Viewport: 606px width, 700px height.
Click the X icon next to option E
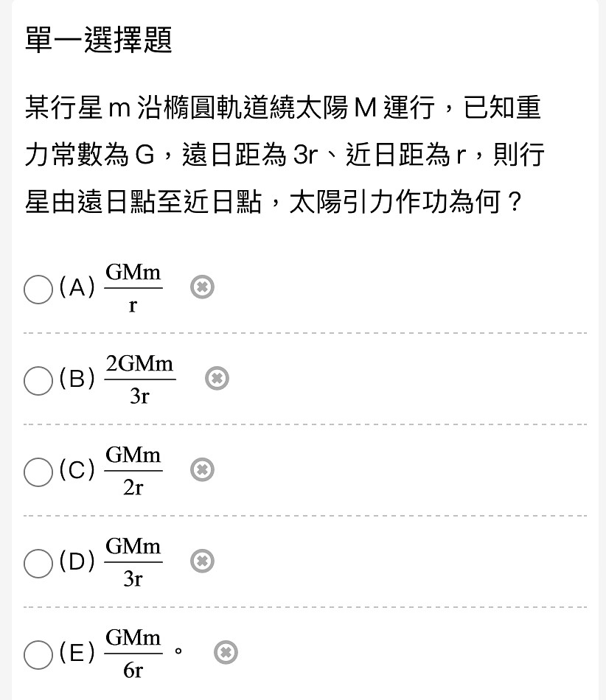tap(226, 653)
